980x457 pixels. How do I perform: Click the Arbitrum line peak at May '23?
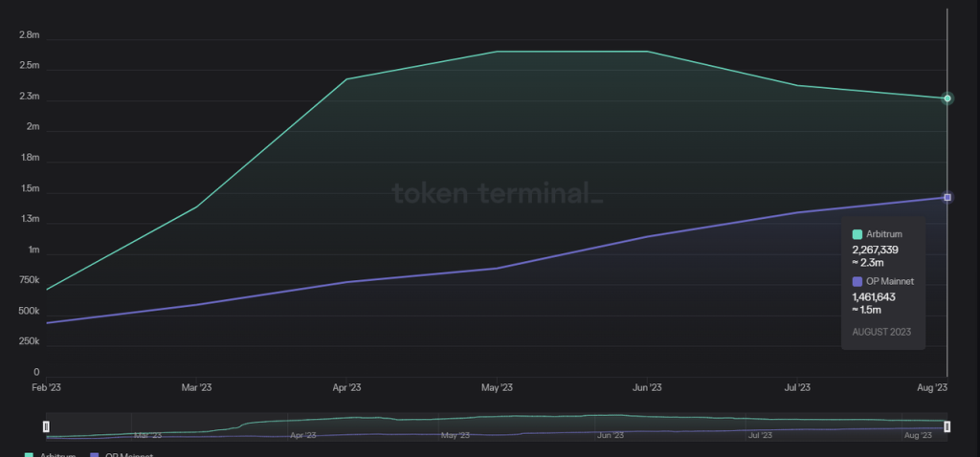[x=497, y=52]
